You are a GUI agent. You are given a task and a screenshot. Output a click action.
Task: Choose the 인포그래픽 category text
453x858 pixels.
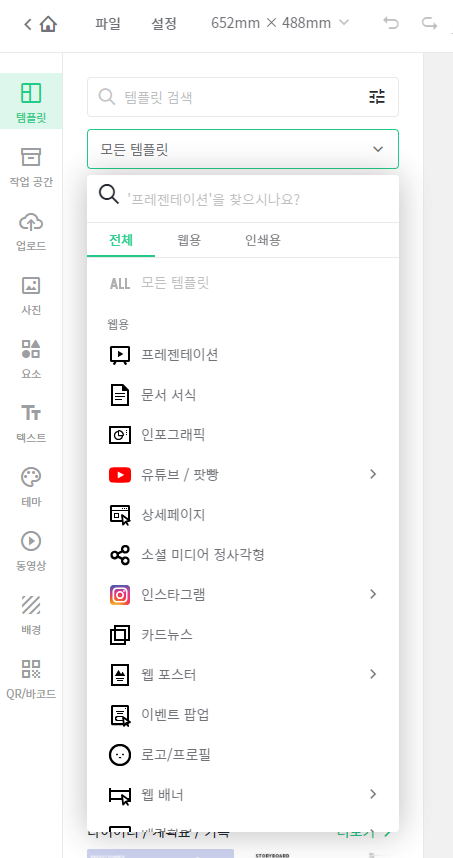click(173, 434)
